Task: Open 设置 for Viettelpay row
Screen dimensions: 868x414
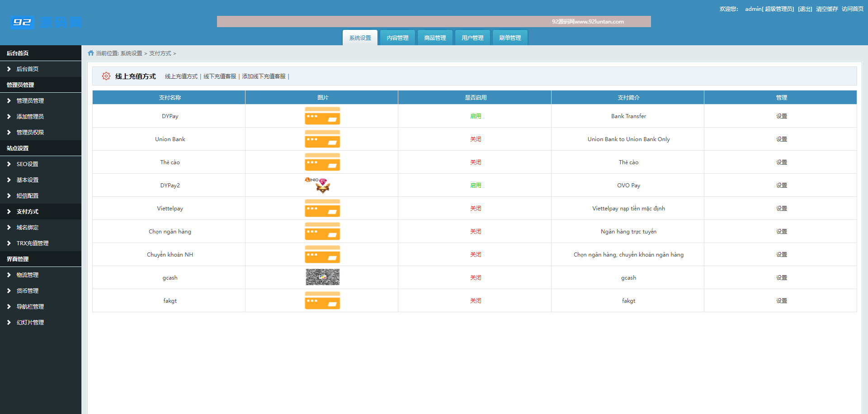Action: coord(781,208)
